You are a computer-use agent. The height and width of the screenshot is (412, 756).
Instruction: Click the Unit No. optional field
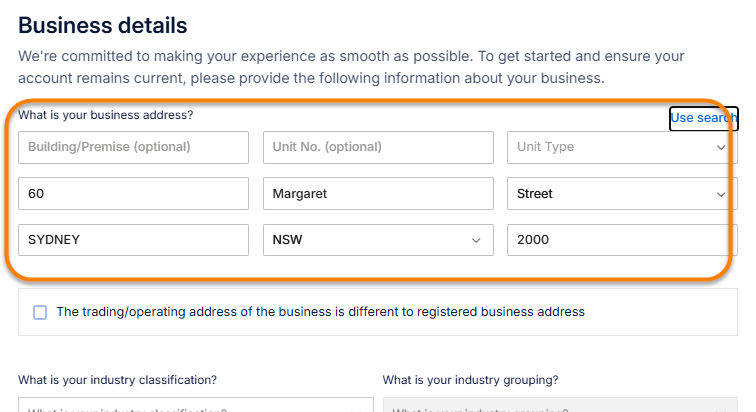click(x=377, y=148)
